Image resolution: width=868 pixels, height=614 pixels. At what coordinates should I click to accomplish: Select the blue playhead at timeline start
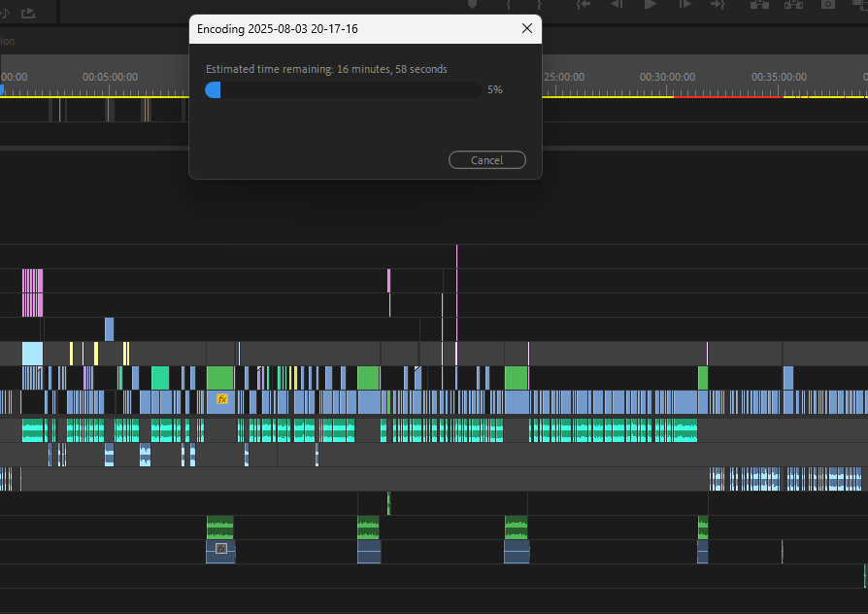tap(2, 90)
